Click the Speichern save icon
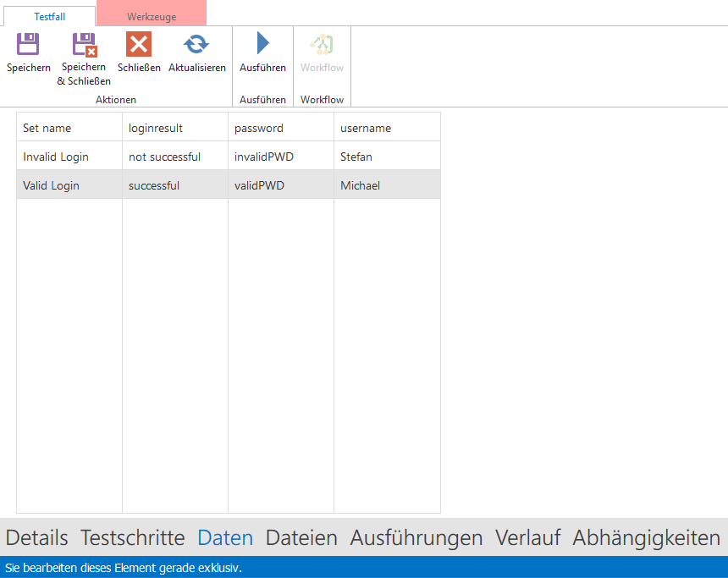This screenshot has width=728, height=578. tap(28, 45)
